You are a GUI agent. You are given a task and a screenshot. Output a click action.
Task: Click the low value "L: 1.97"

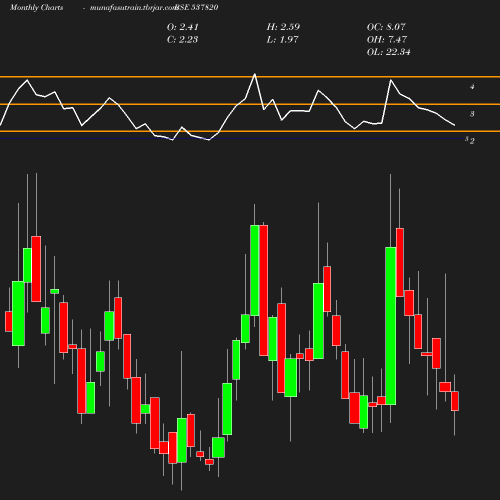pos(282,39)
